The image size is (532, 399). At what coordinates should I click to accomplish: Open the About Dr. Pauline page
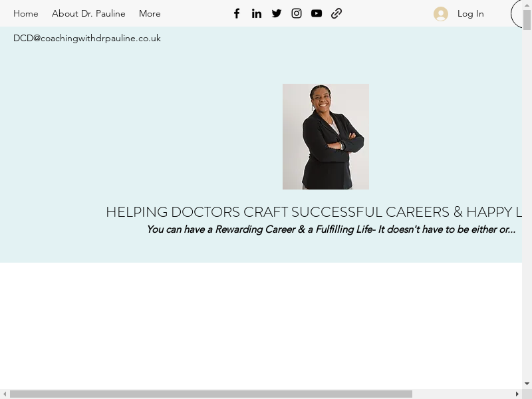[88, 13]
